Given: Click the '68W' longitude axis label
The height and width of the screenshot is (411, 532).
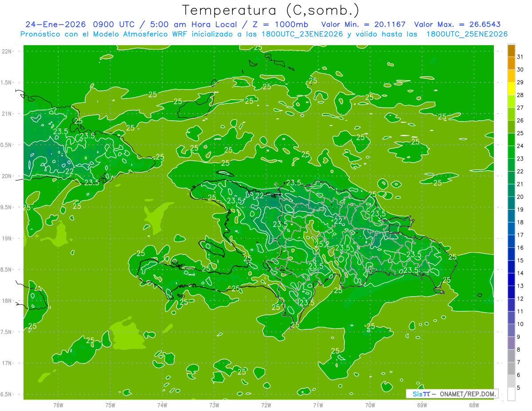Looking at the screenshot, I should [x=474, y=405].
